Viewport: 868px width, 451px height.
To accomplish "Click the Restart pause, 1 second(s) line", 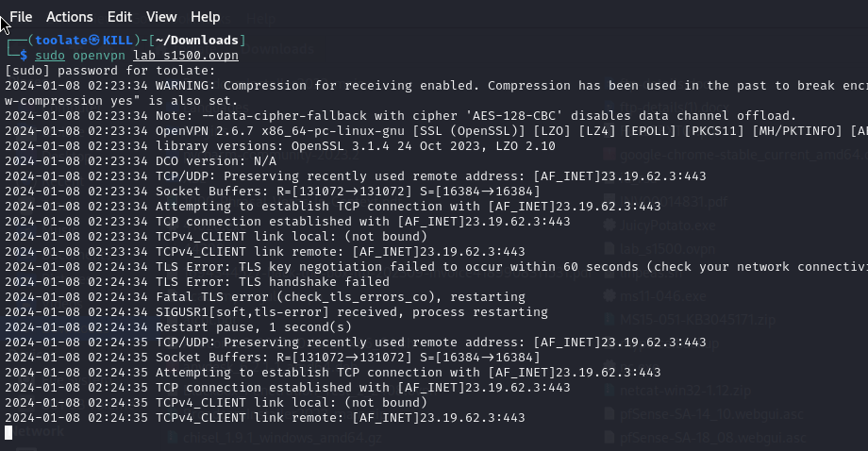I will pos(178,327).
